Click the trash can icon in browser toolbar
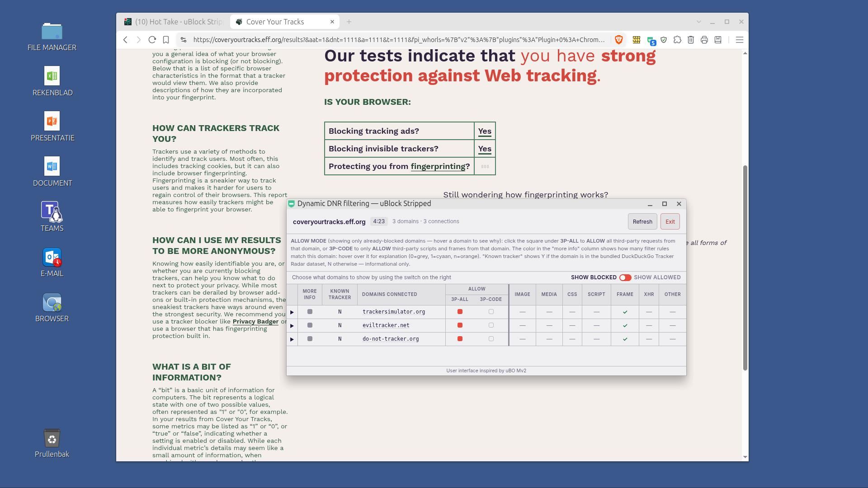The height and width of the screenshot is (488, 868). [691, 40]
